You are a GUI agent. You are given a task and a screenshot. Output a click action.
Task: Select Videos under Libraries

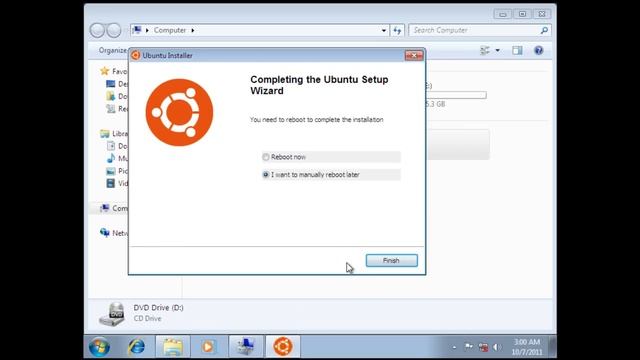(117, 183)
